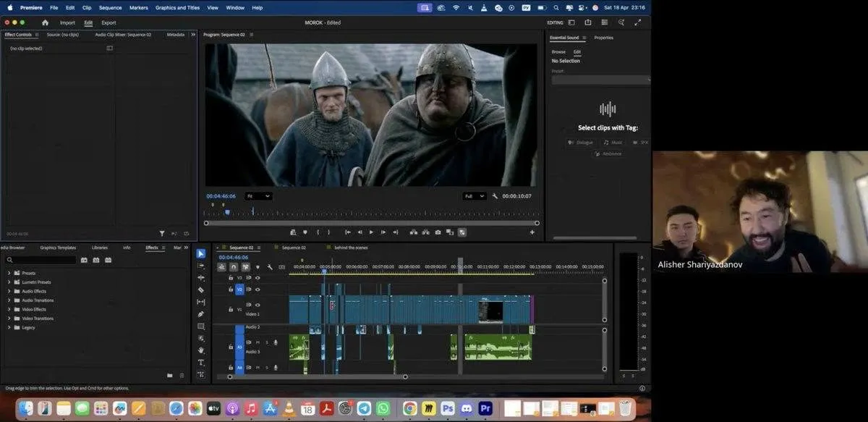Screen dimensions: 868x422
Task: Expand the Audio Effects folder
Action: point(9,291)
